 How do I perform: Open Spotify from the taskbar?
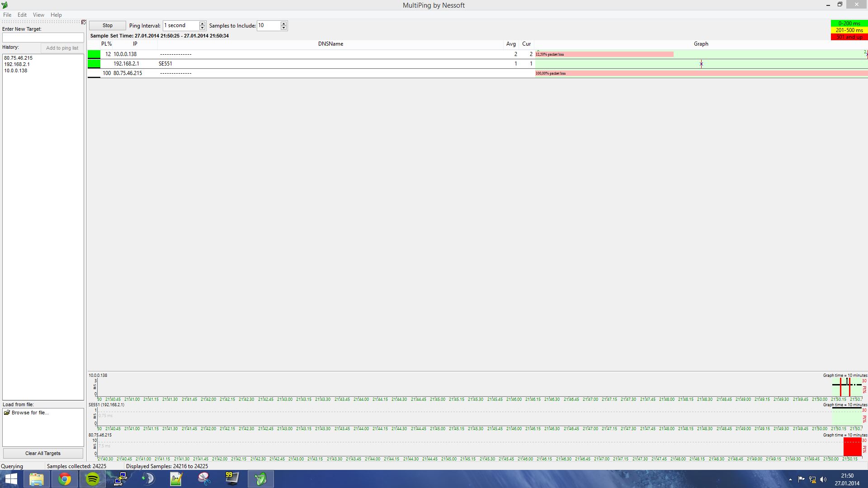[93, 479]
